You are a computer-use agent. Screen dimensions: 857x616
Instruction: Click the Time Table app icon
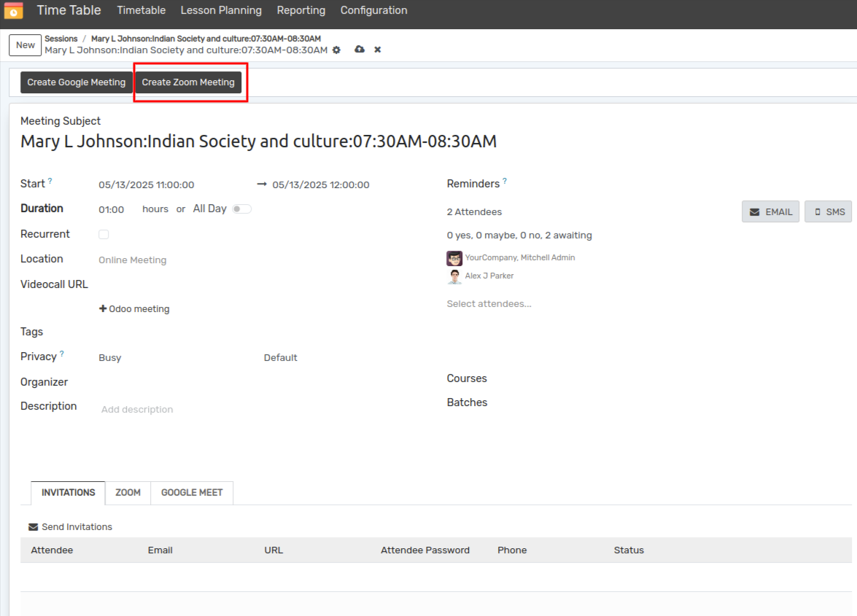click(13, 10)
